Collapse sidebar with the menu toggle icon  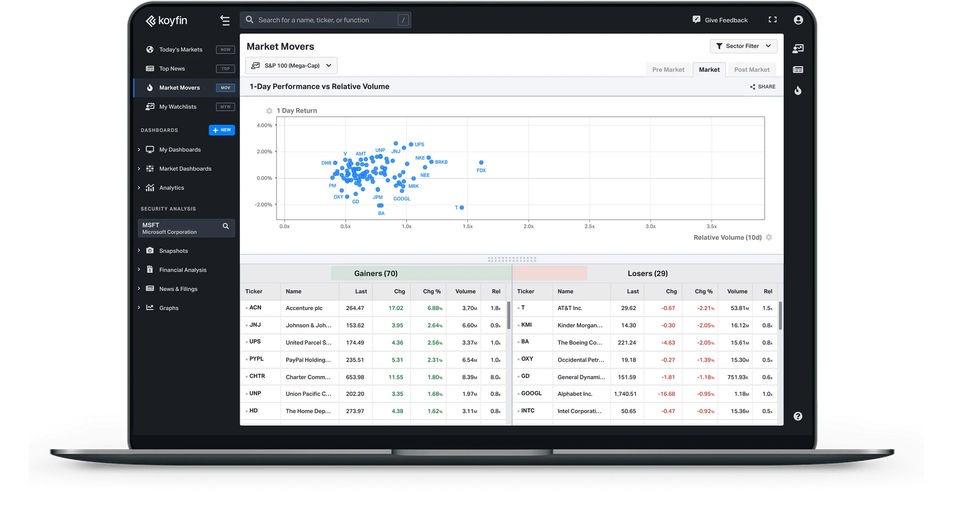tap(225, 20)
